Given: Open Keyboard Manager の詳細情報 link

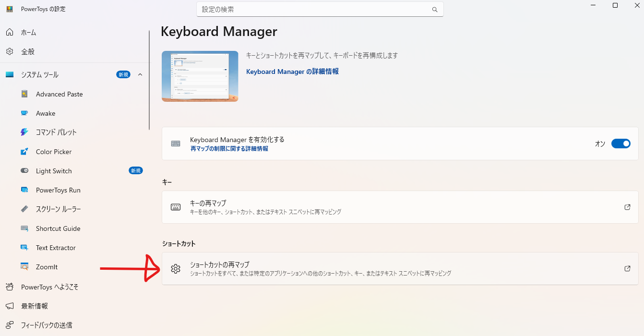Looking at the screenshot, I should pos(292,71).
